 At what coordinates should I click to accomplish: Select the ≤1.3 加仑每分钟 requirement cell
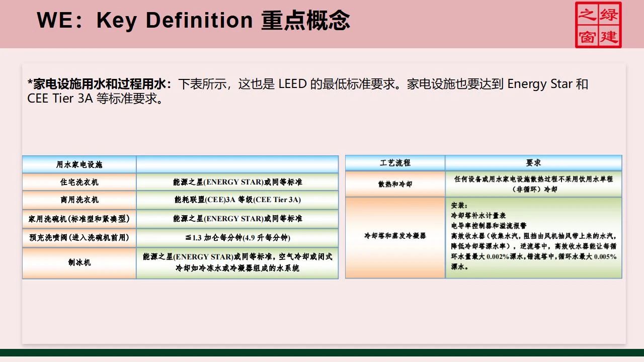click(237, 237)
